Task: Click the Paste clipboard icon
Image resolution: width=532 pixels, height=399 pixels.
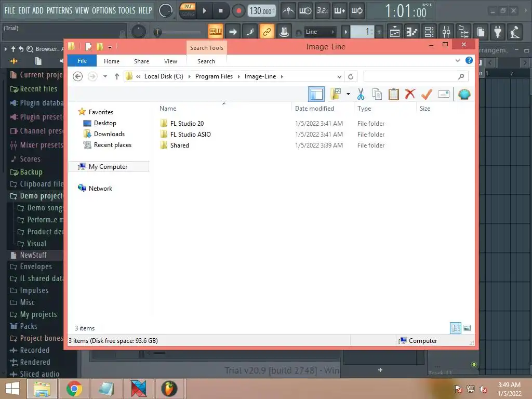Action: [x=394, y=94]
